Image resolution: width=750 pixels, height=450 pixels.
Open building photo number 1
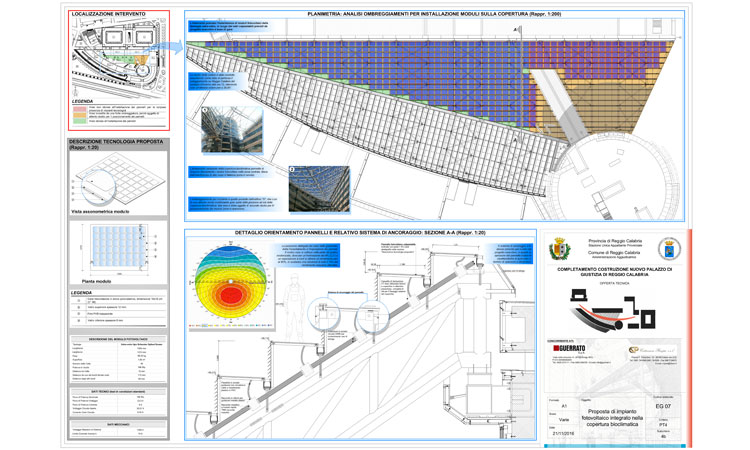pos(232,130)
